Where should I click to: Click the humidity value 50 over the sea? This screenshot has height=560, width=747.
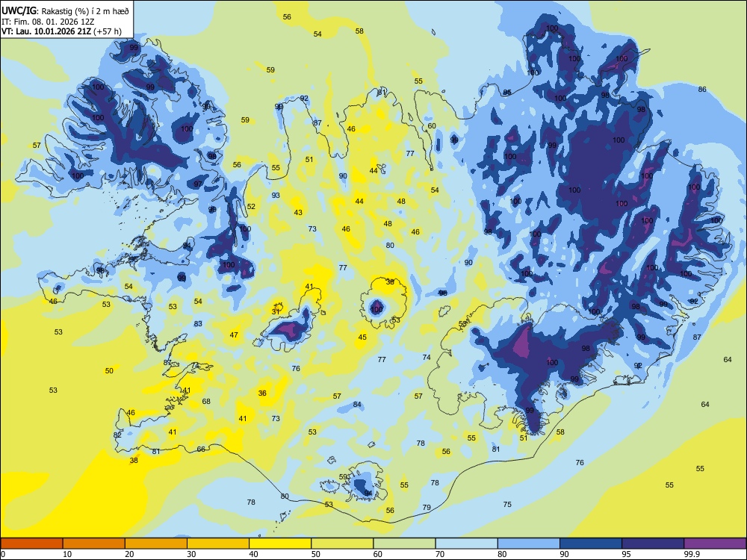tap(109, 370)
